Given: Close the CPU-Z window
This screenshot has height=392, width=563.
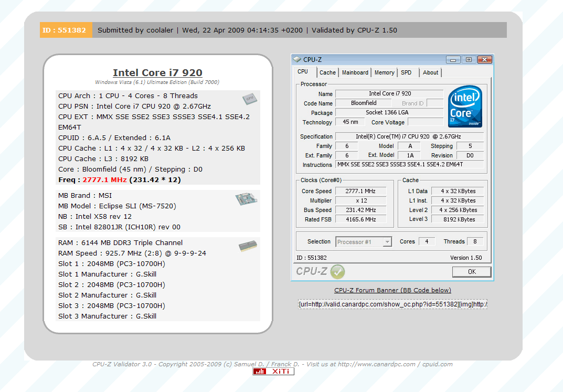Looking at the screenshot, I should point(484,60).
